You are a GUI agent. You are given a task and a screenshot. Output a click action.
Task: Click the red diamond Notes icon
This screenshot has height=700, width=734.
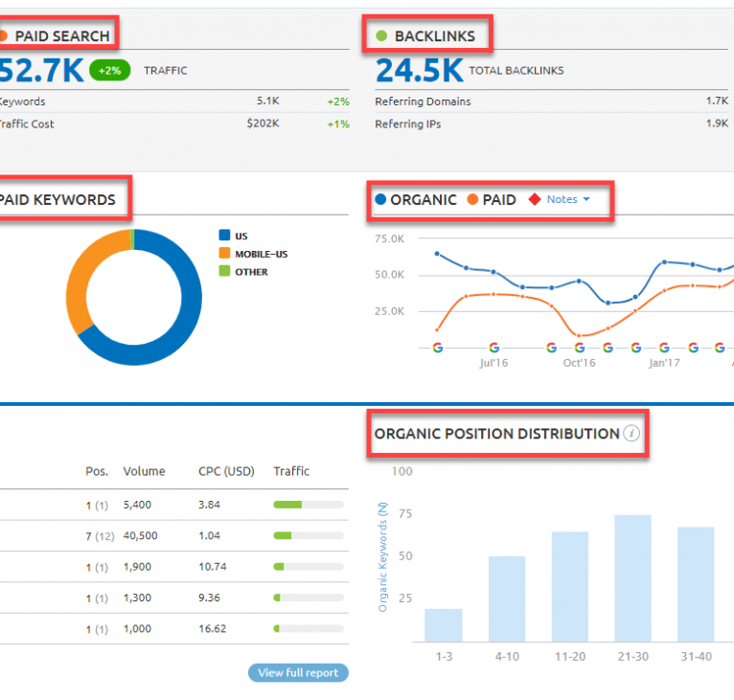point(534,200)
